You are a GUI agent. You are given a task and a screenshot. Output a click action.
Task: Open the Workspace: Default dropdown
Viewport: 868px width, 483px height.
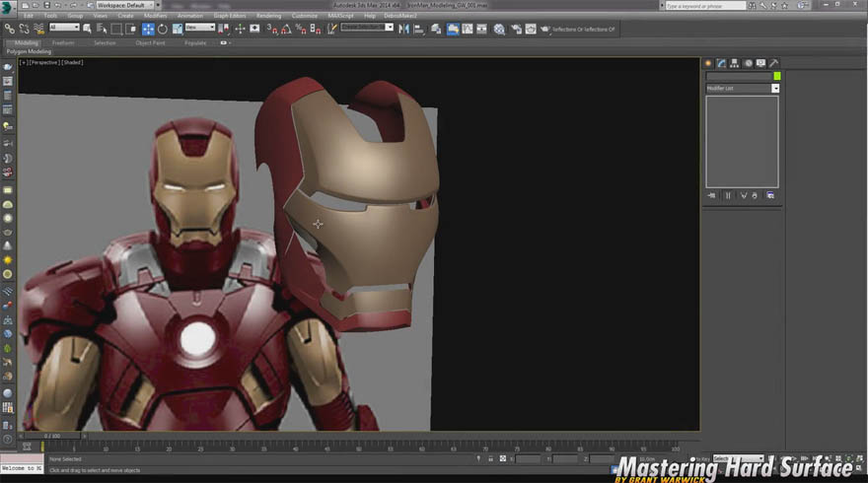[124, 5]
